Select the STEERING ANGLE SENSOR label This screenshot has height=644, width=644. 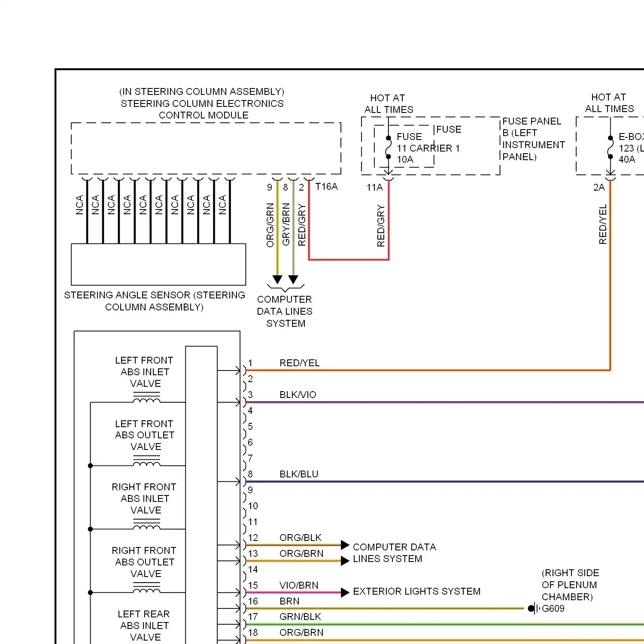click(x=155, y=301)
